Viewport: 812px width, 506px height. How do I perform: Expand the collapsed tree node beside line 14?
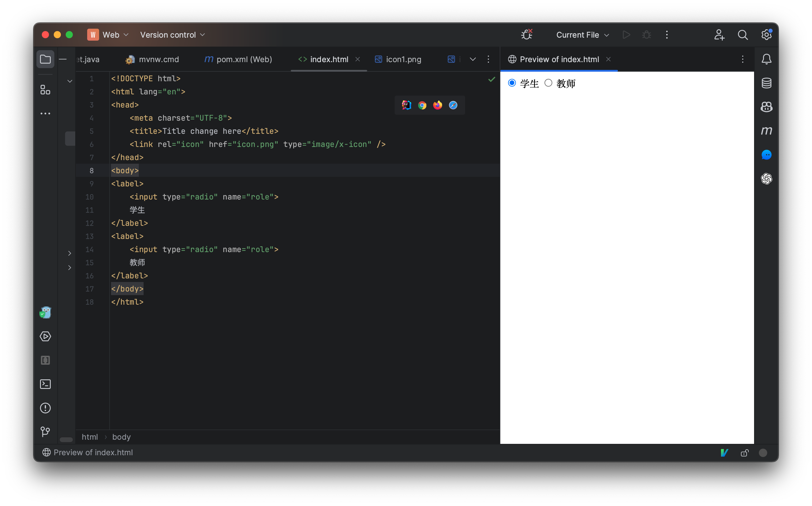pyautogui.click(x=70, y=253)
